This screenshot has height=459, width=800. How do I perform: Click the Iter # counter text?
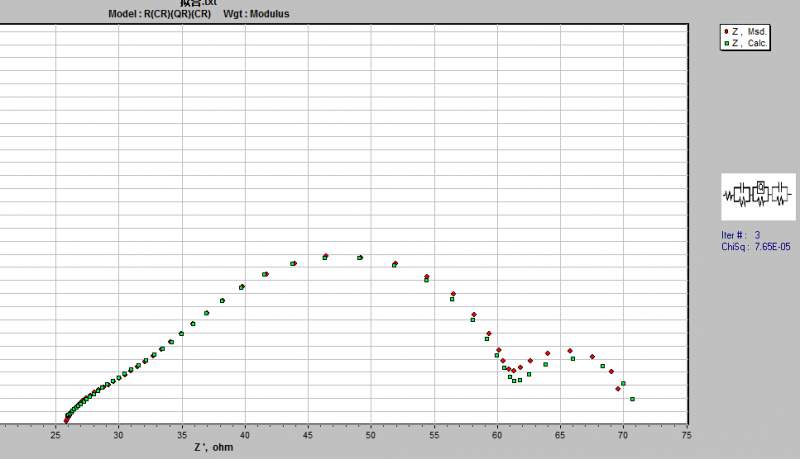click(740, 235)
